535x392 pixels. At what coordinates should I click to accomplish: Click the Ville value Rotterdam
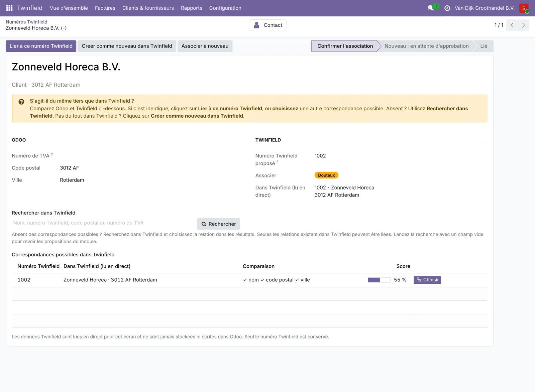coord(72,180)
